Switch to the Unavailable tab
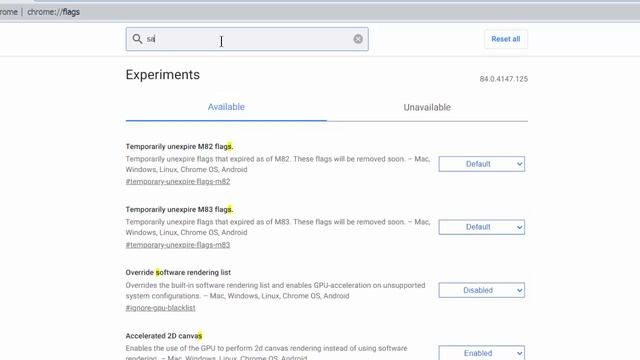The image size is (640, 360). pyautogui.click(x=427, y=107)
